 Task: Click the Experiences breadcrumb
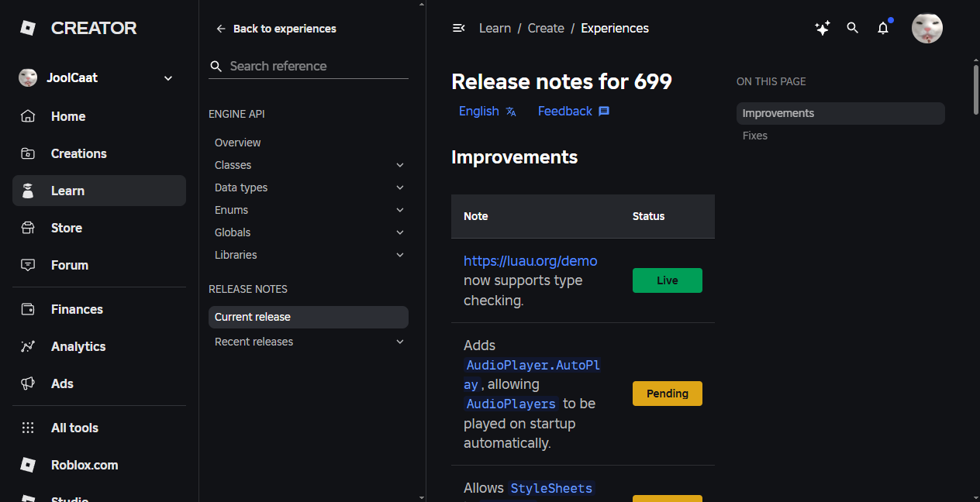point(615,28)
